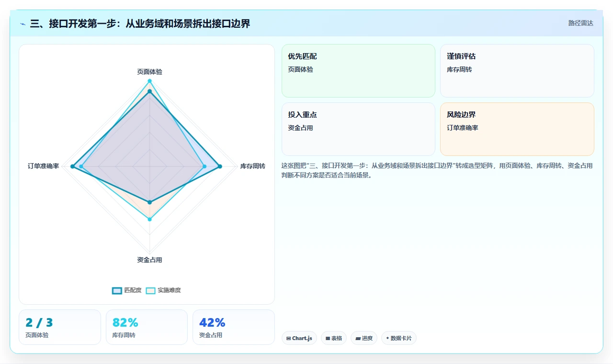Click the 匹配度 data point on the 资金占用 axis
Viewport: 613px width, 364px height.
(x=149, y=202)
